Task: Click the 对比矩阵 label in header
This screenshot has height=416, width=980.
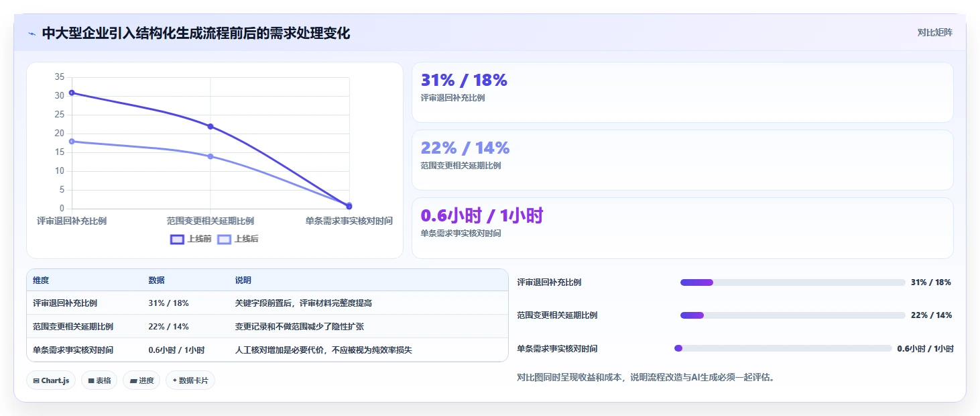Action: [x=934, y=32]
